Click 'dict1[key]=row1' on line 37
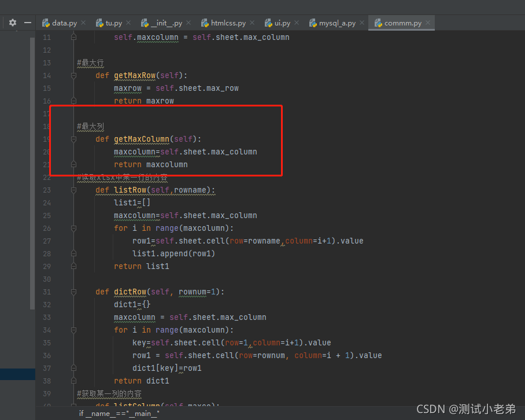Image resolution: width=525 pixels, height=420 pixels. (x=167, y=369)
